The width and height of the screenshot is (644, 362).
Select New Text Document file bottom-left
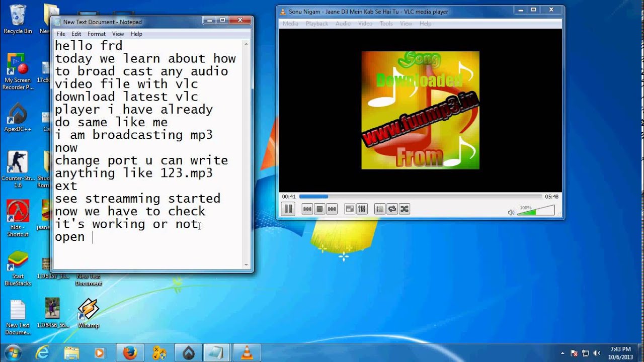tap(18, 317)
